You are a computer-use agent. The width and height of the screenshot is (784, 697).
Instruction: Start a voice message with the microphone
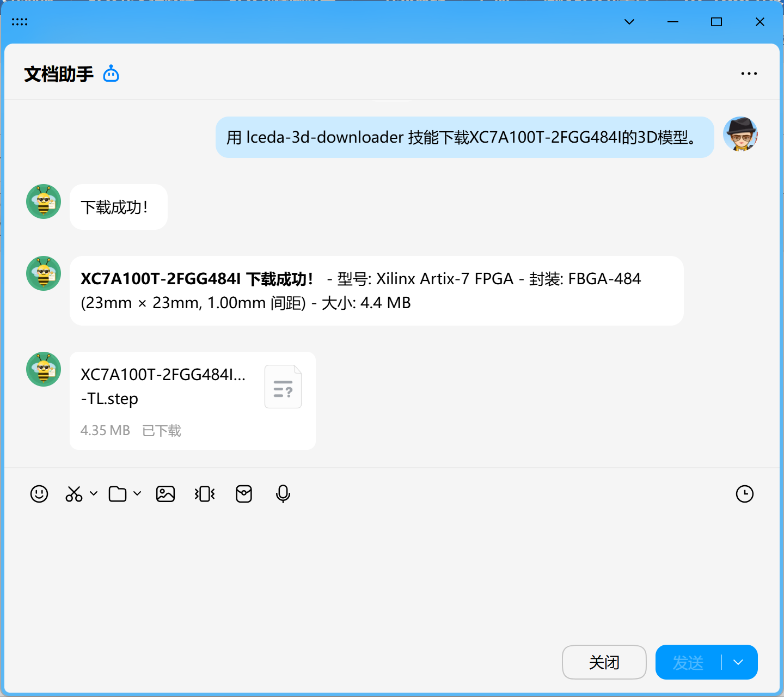pos(283,494)
